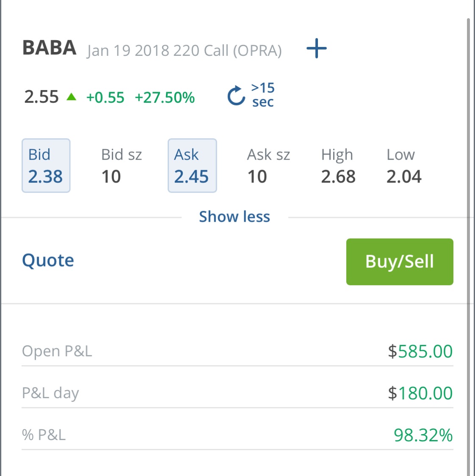Select the Ask 2.45 price box
Screen dimensions: 475x476
click(192, 165)
